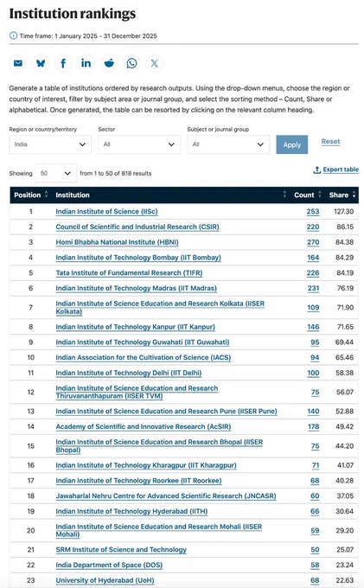
Task: Click the Reset link
Action: pos(330,142)
